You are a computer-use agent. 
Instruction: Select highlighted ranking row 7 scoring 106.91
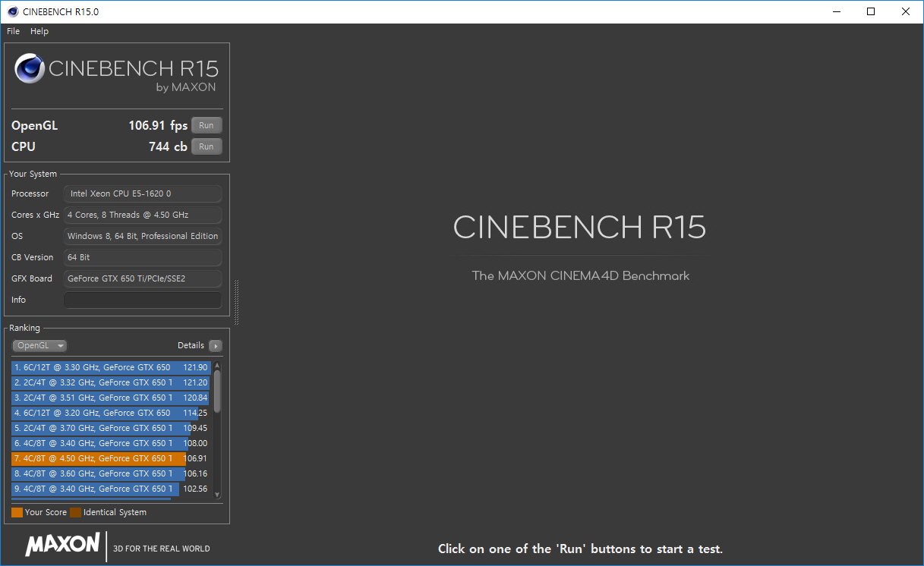tap(111, 458)
